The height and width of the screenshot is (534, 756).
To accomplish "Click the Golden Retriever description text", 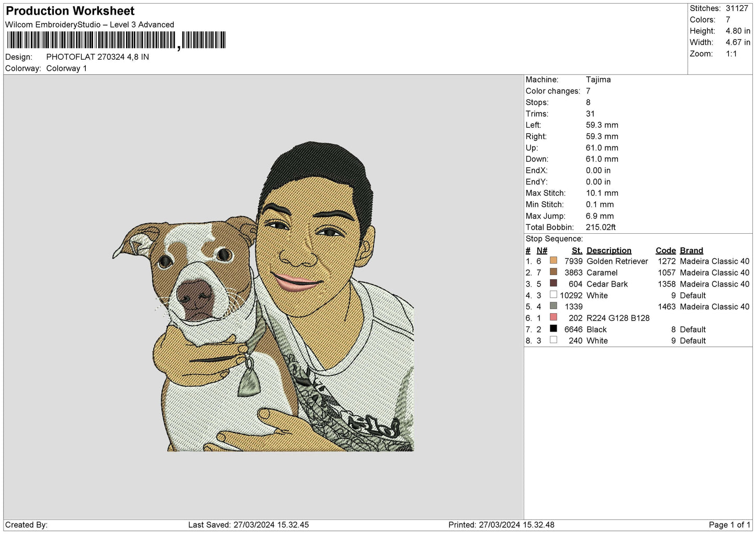I will click(x=617, y=262).
